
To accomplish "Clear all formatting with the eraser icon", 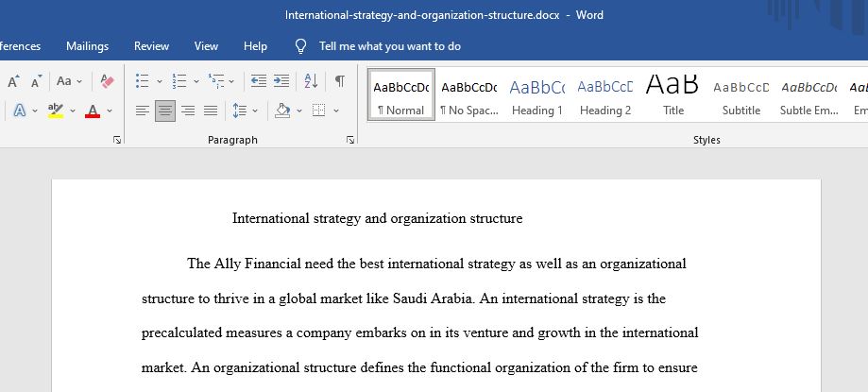I will coord(108,81).
